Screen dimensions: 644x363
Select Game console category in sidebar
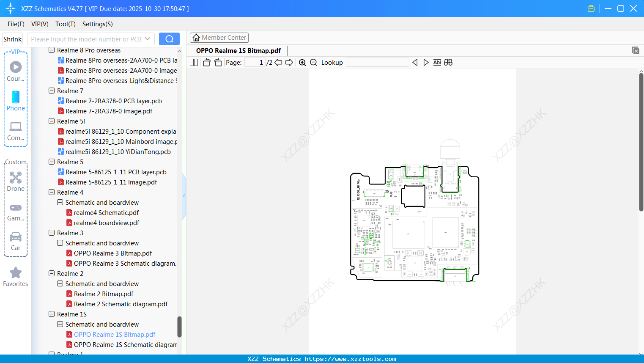tap(16, 212)
